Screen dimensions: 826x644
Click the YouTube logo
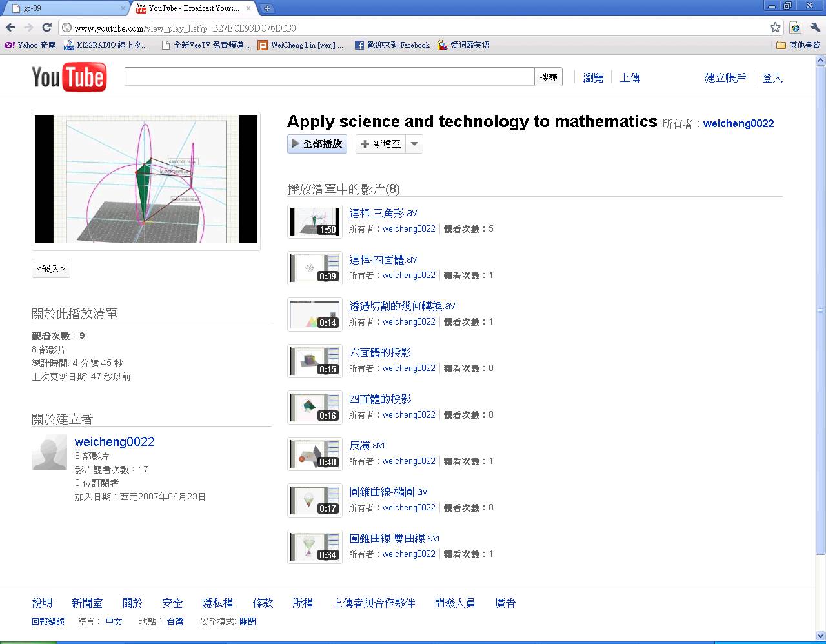coord(69,77)
